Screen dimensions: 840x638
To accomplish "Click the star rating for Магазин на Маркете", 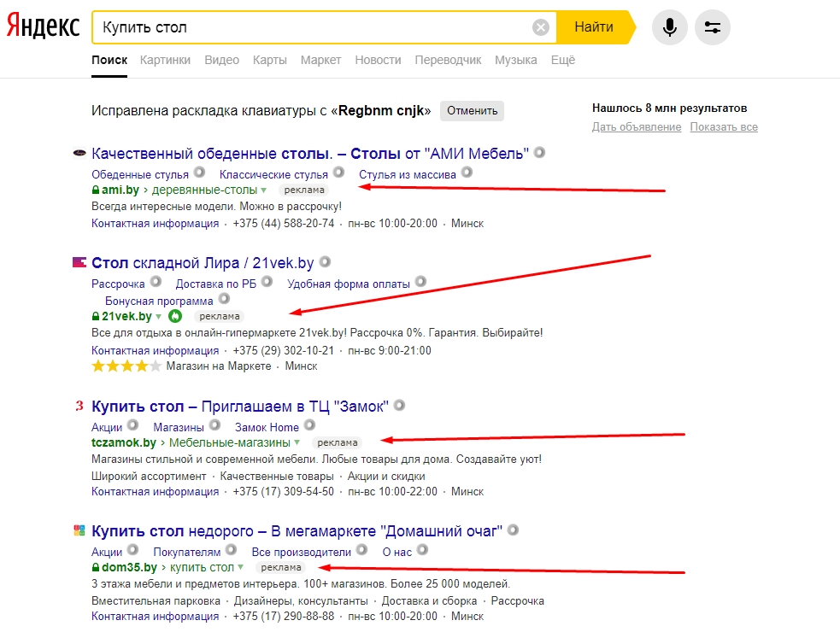I will pos(126,366).
